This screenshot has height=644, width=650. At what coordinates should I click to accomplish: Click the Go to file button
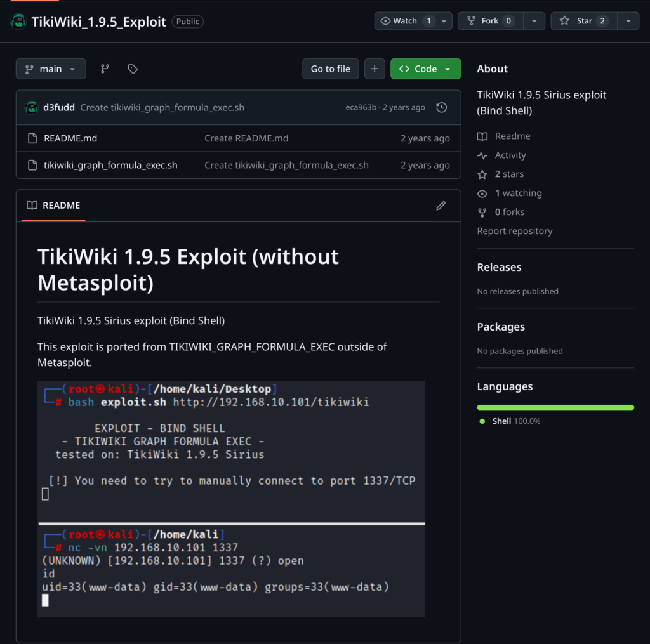tap(330, 69)
